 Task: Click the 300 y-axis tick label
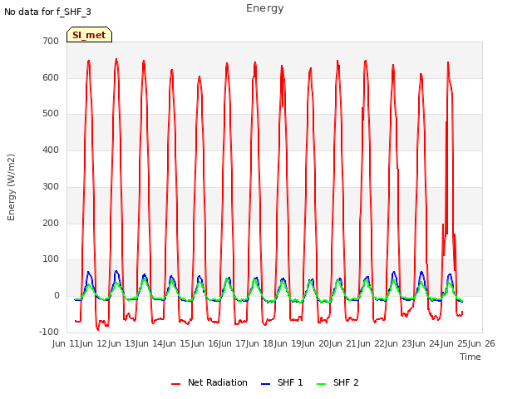51,186
